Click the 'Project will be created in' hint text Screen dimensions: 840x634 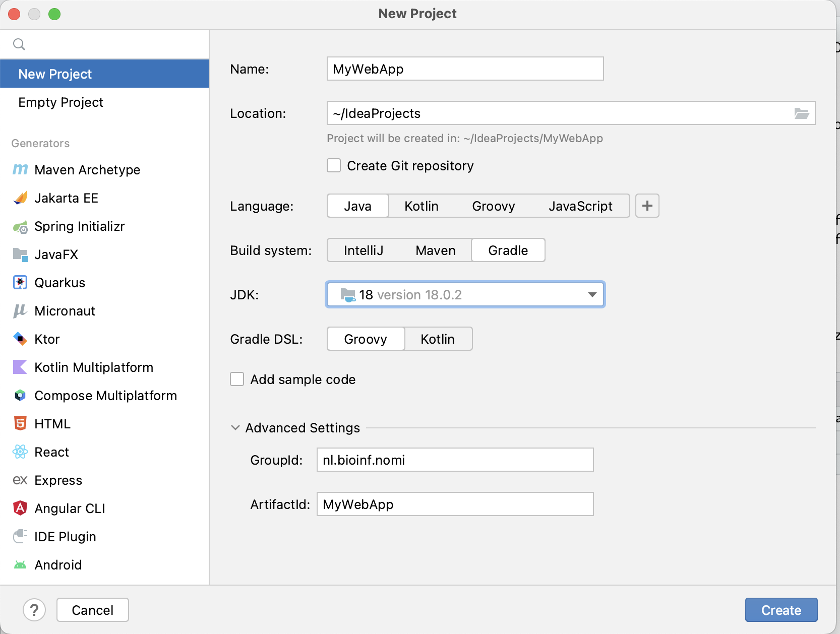click(465, 138)
